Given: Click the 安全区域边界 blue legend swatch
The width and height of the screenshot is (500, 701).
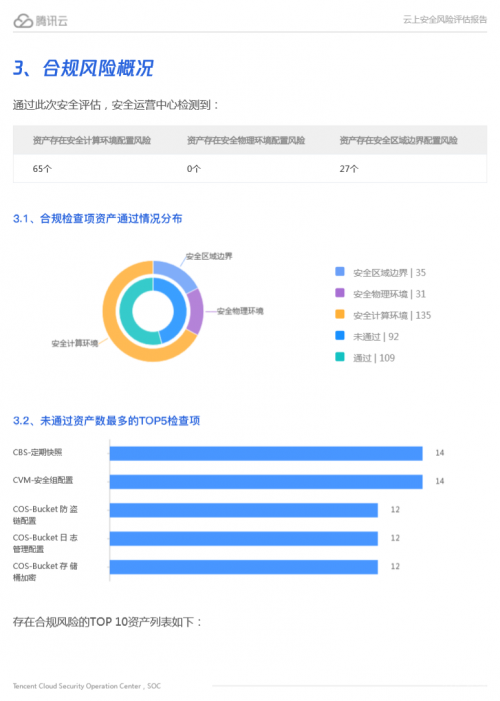Looking at the screenshot, I should click(x=340, y=271).
